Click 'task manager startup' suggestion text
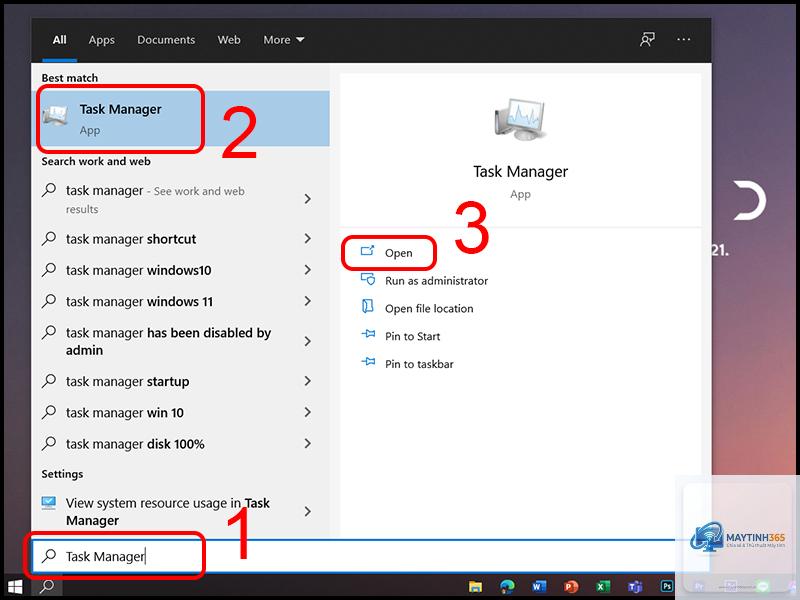The height and width of the screenshot is (600, 800). click(x=128, y=381)
